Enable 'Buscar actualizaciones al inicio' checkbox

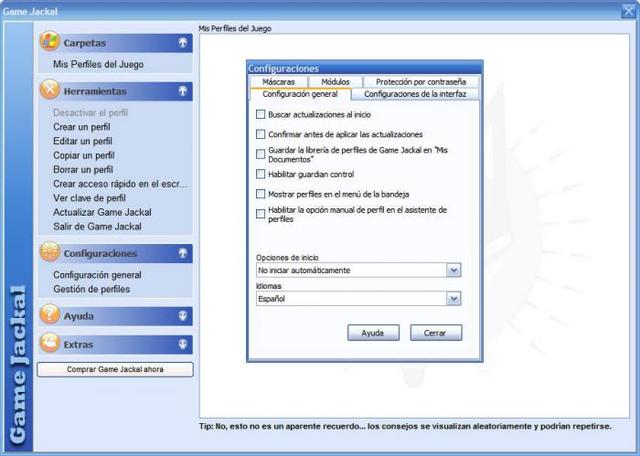point(260,114)
